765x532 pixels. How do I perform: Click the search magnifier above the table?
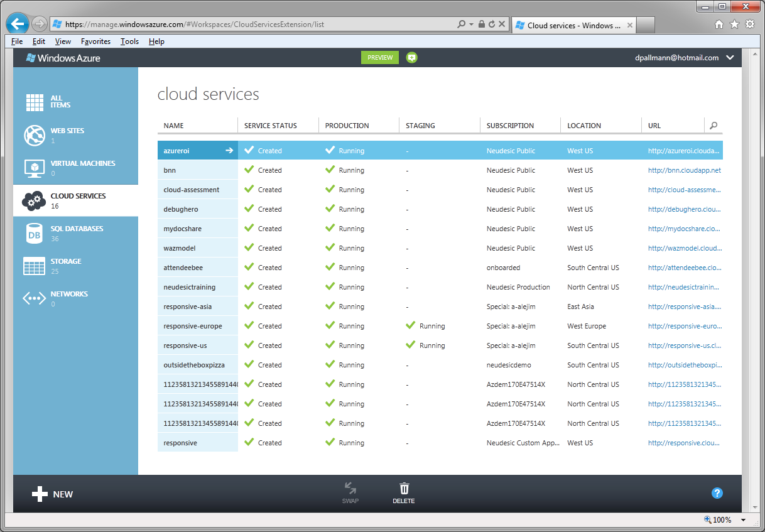point(713,125)
